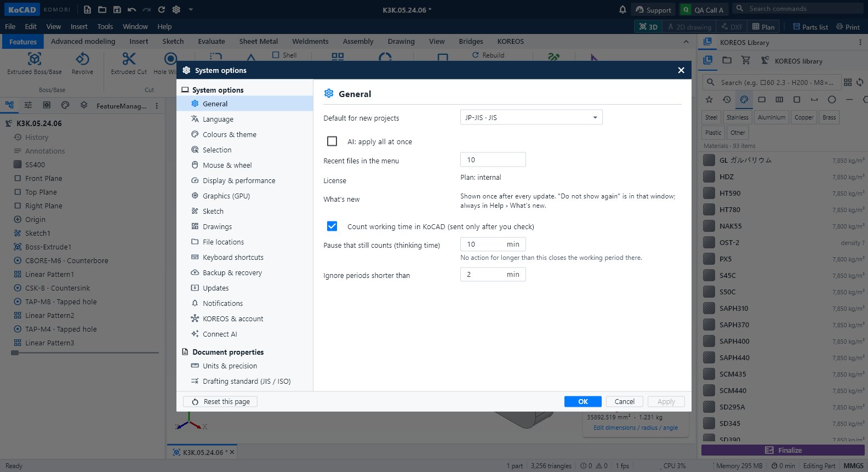Viewport: 868px width, 472px height.
Task: Open the Tools menu
Action: [105, 26]
